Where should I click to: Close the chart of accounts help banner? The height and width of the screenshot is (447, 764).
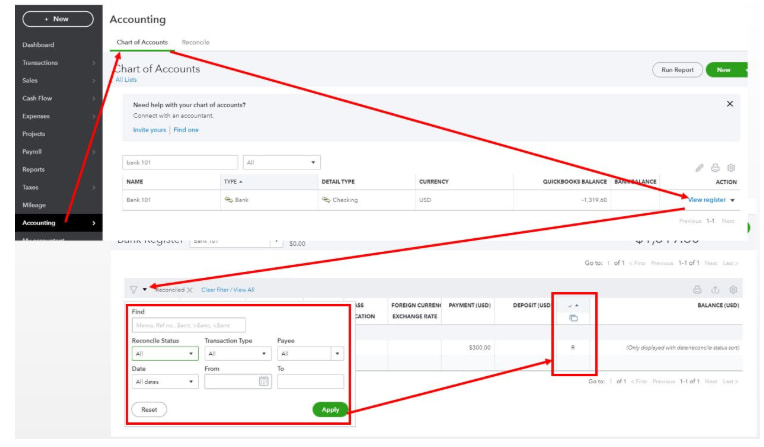click(730, 104)
